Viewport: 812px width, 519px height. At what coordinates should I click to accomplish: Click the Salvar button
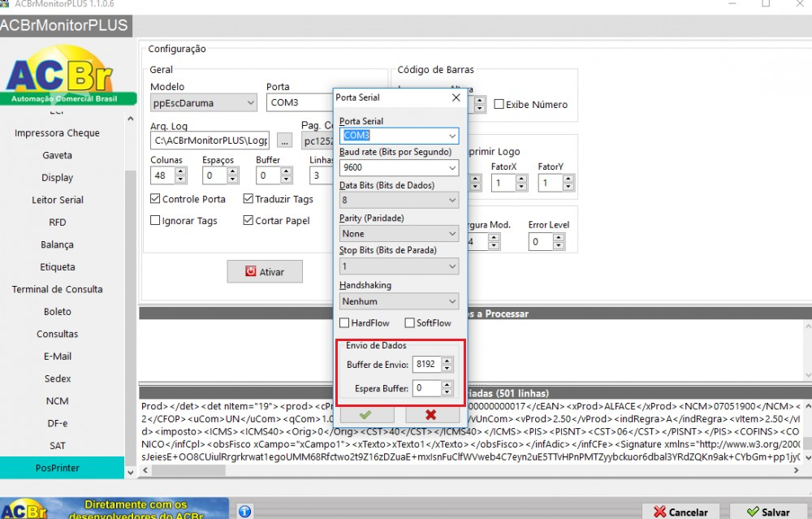pyautogui.click(x=768, y=512)
